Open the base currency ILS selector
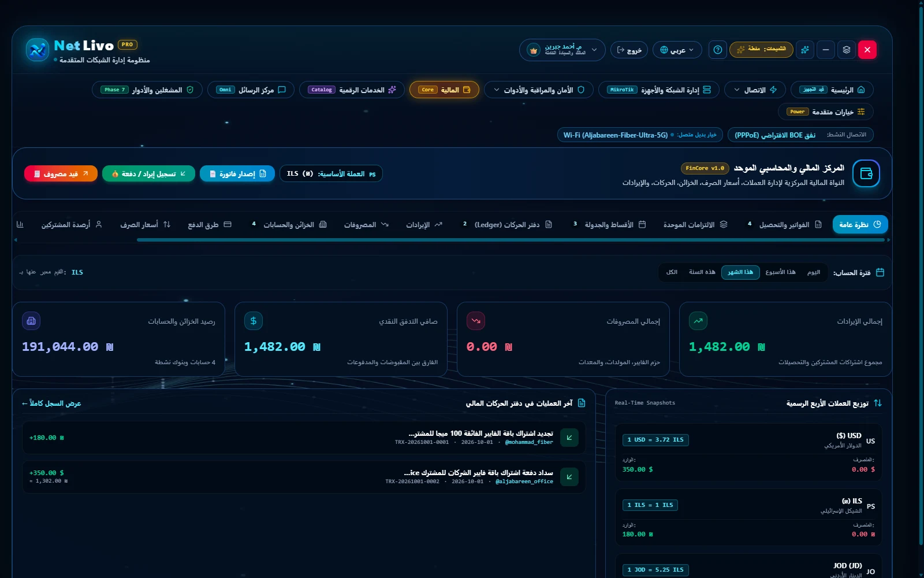924x578 pixels. tap(331, 173)
